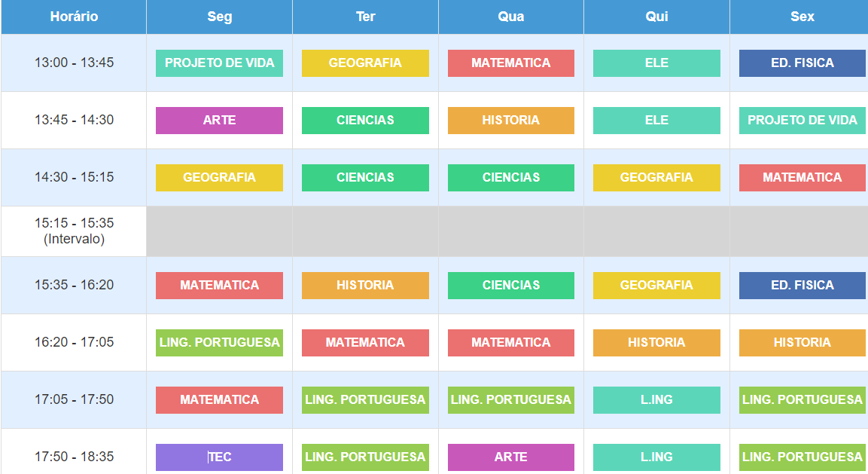868x474 pixels.
Task: Select the HISTORIA block at 13:45 Wednesday
Action: click(511, 121)
